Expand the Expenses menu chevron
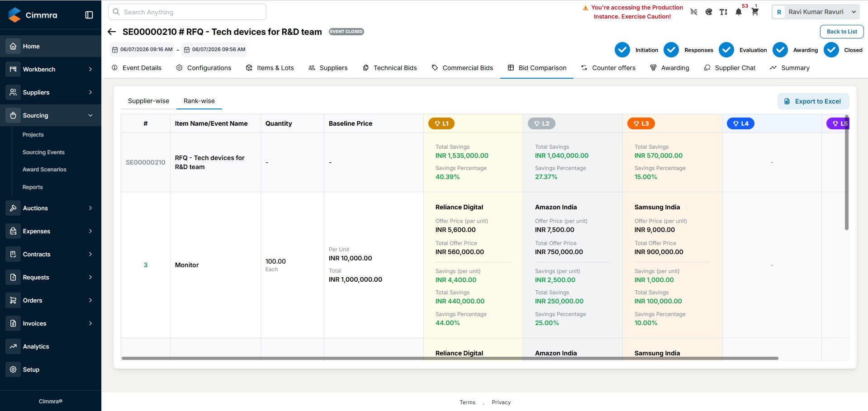868x411 pixels. [90, 231]
